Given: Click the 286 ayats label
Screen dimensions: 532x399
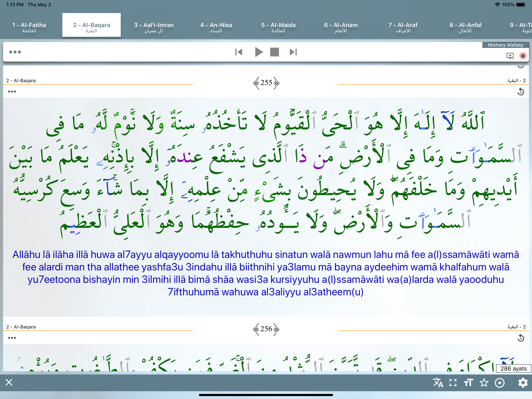Looking at the screenshot, I should [513, 368].
